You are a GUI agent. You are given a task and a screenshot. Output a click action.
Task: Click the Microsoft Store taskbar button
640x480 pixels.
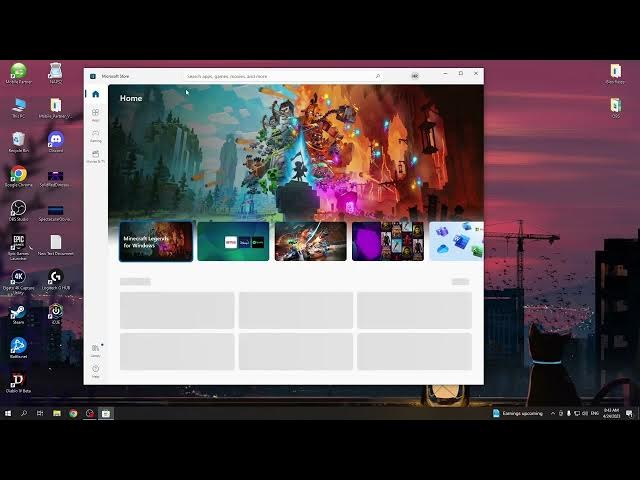106,413
